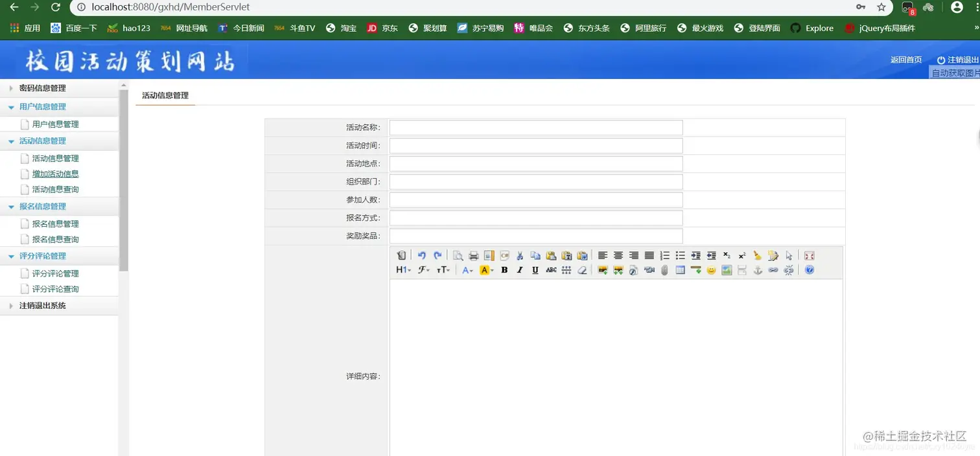Cut selection with the scissors icon
Viewport: 980px width, 456px height.
520,255
